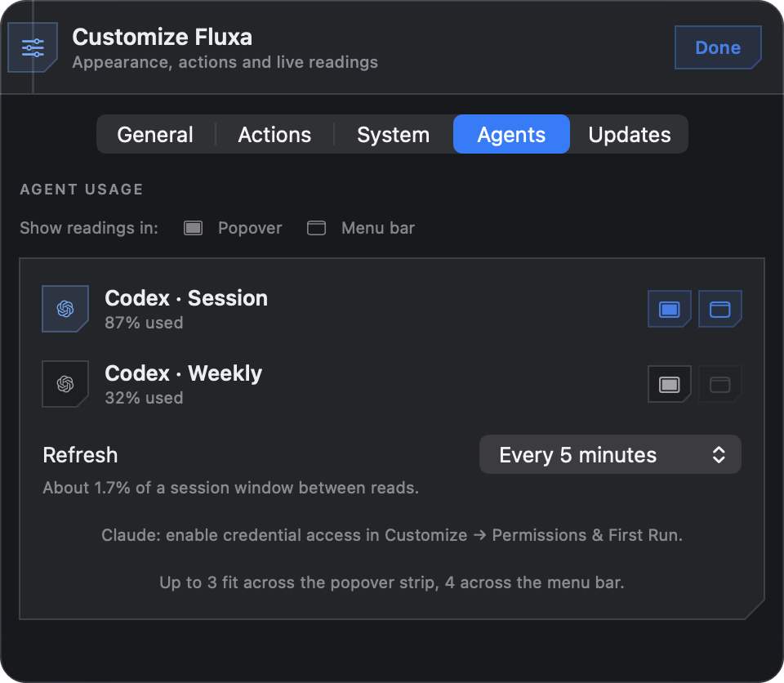Click the Codex Weekly OpenAI logo icon
The width and height of the screenshot is (784, 683).
tap(65, 384)
